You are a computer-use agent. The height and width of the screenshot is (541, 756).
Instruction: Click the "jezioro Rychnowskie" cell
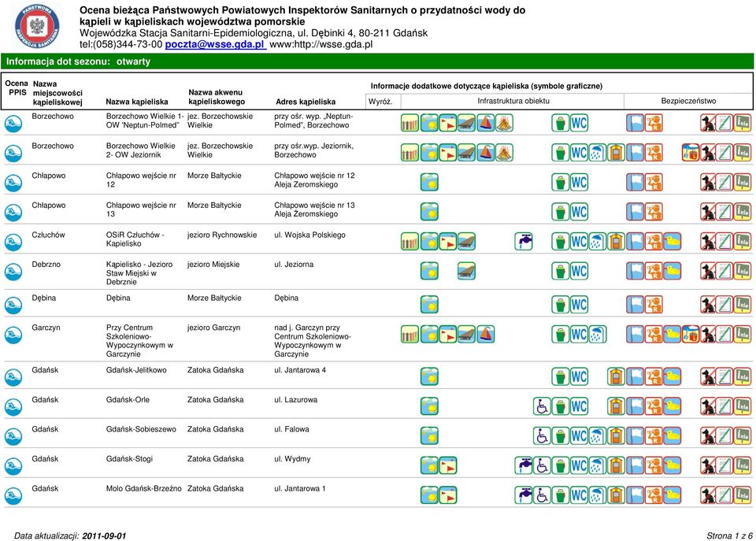pyautogui.click(x=222, y=235)
